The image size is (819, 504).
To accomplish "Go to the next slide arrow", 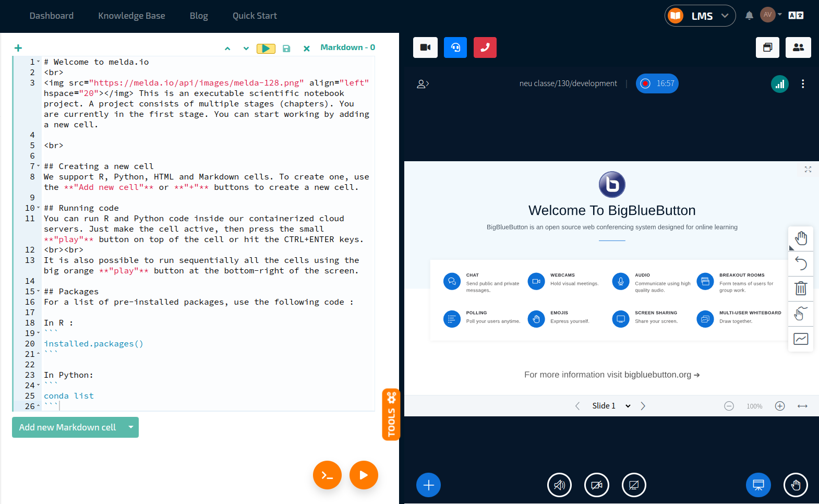I will pyautogui.click(x=643, y=406).
